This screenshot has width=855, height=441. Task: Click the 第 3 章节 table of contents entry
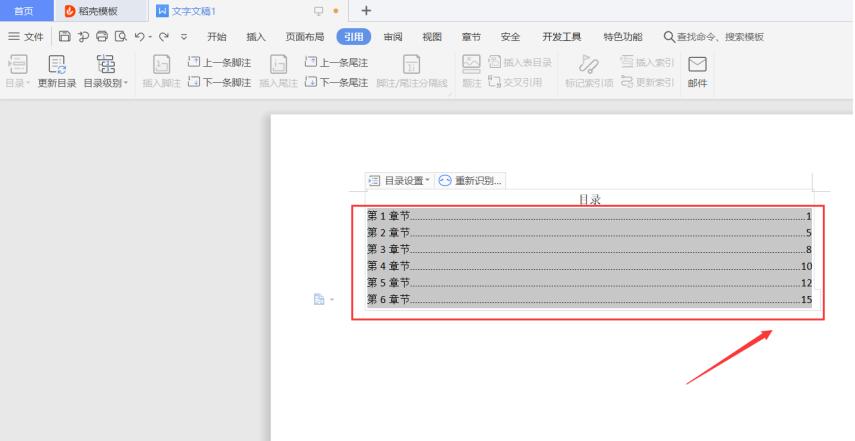[x=388, y=249]
